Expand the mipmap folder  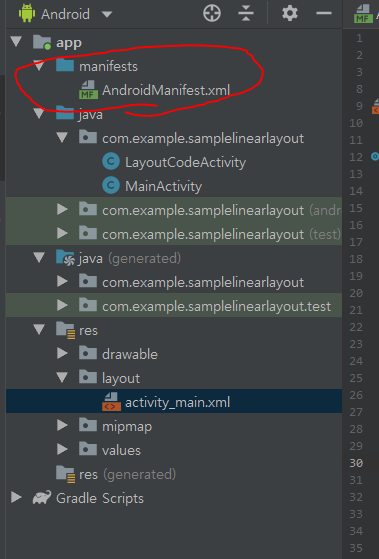coord(62,426)
